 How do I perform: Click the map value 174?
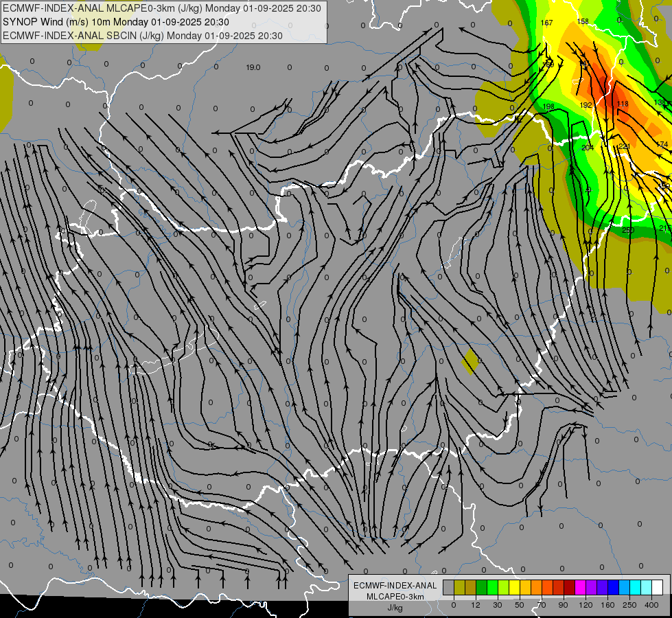(662, 144)
